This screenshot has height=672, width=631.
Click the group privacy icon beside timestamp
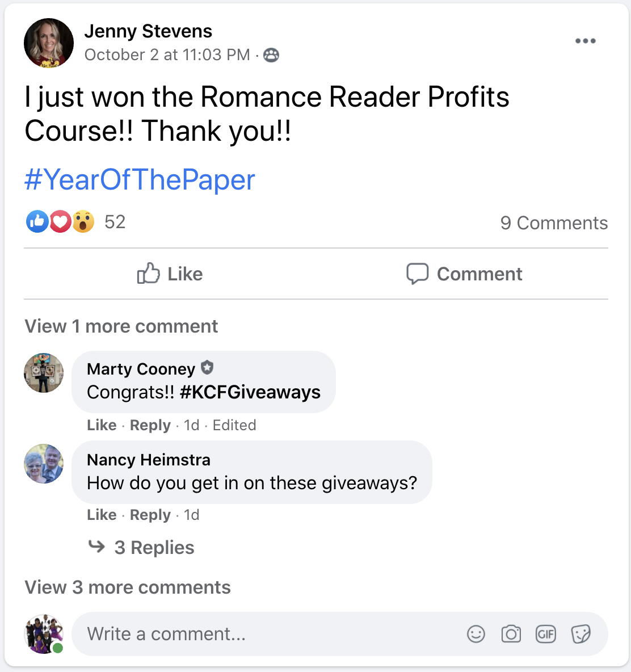click(x=271, y=55)
